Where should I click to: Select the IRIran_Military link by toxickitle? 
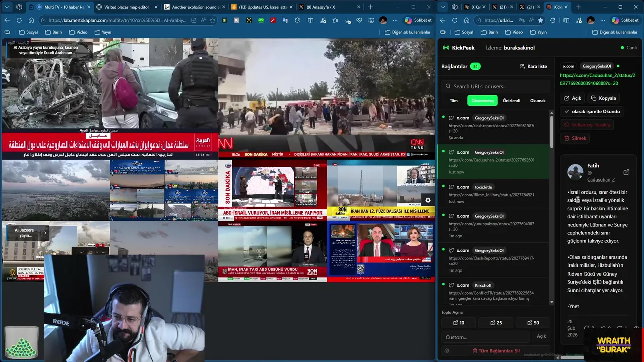pos(494,194)
